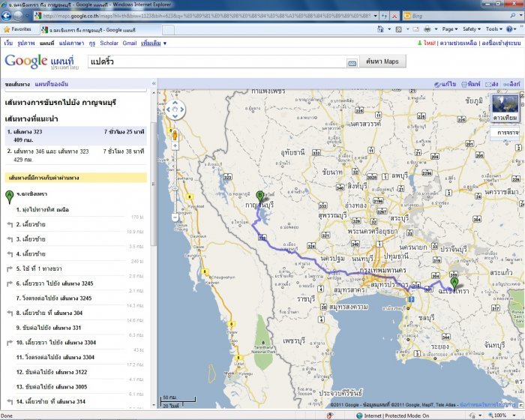Viewport: 525px width, 420px height.
Task: Click the Bing search magnifier icon
Action: [x=512, y=16]
